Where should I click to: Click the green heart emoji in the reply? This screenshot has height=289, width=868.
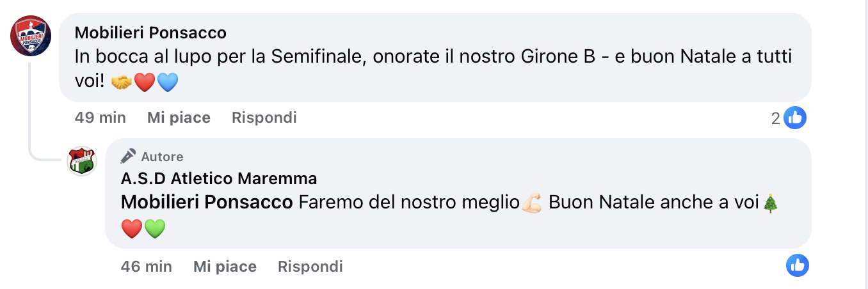pos(155,228)
